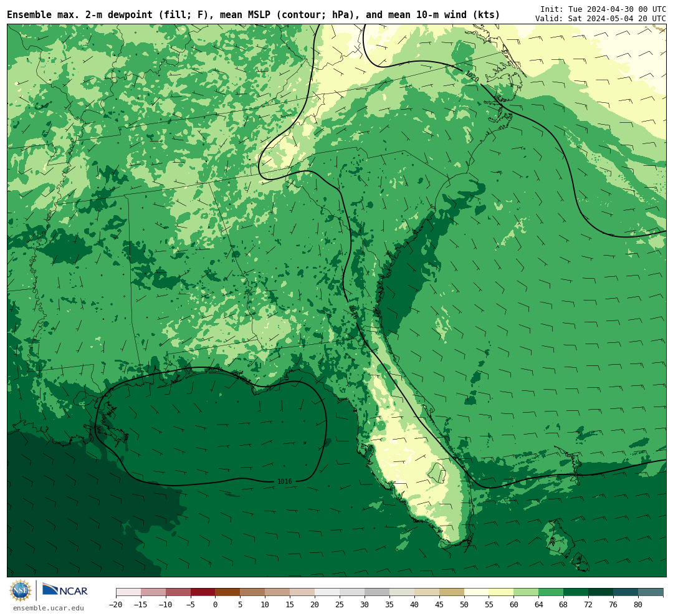The height and width of the screenshot is (616, 673).
Task: Click the -5 colorbar tick label
Action: click(x=191, y=604)
